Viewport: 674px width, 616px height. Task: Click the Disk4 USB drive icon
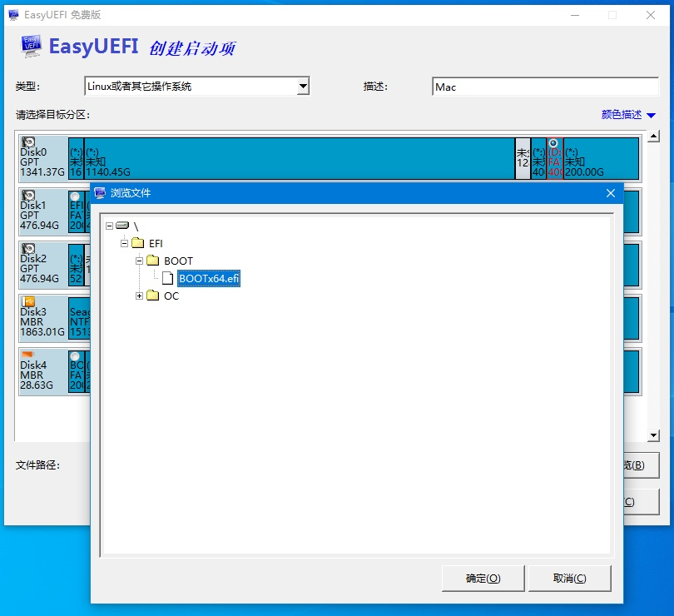click(x=27, y=355)
